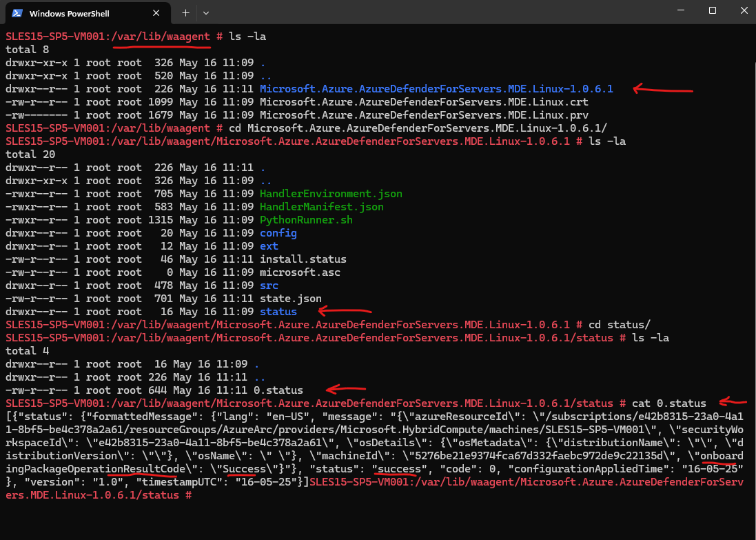Click the state.json file name

pos(291,298)
